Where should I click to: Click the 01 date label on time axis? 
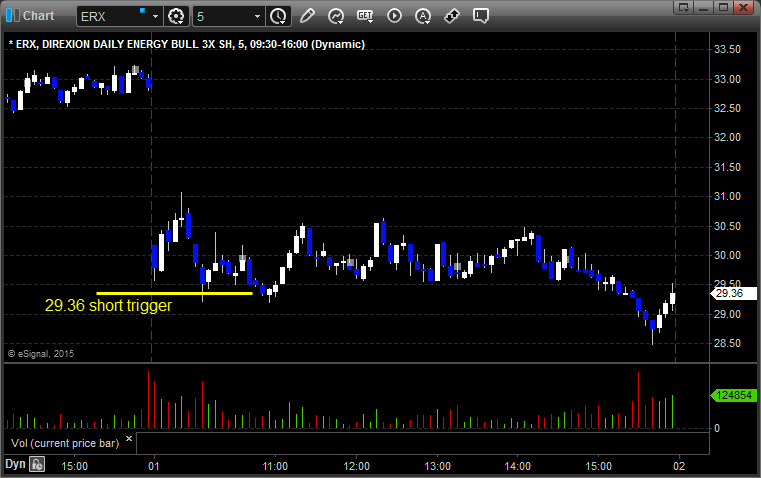pos(154,466)
